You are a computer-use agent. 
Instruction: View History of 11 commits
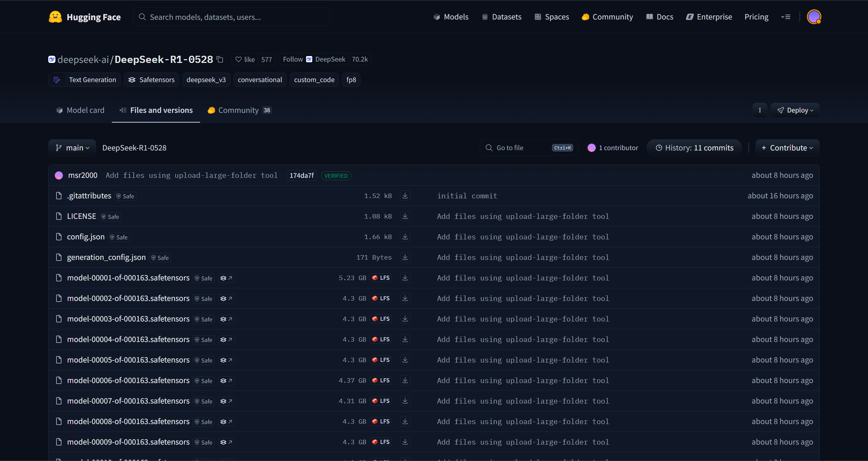point(694,148)
